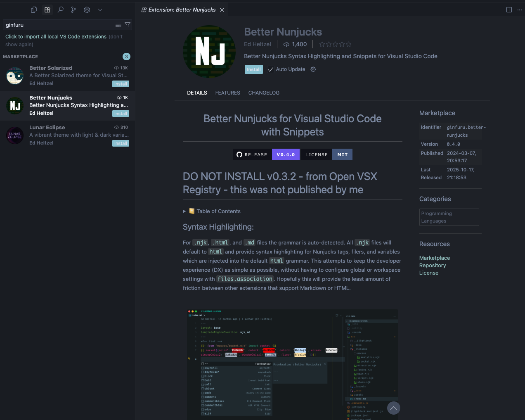Collapse the MARKETPLACE section header
Screen dimensions: 525x420
click(x=21, y=57)
